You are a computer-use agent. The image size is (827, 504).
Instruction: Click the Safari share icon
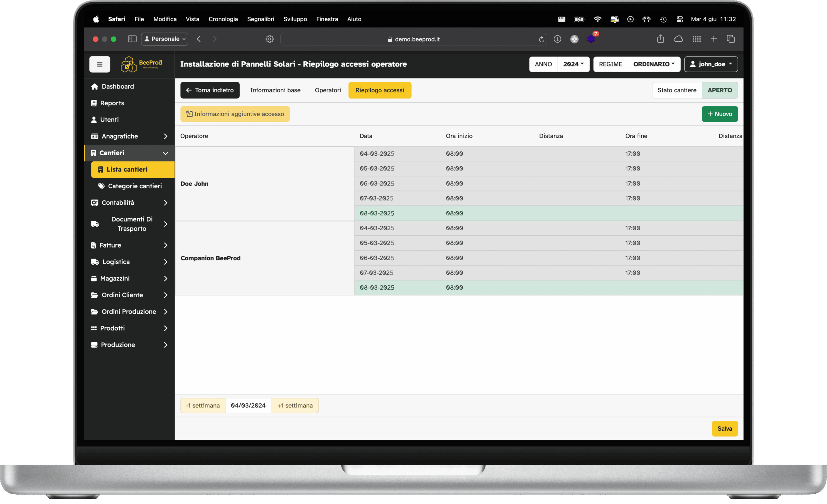tap(660, 39)
